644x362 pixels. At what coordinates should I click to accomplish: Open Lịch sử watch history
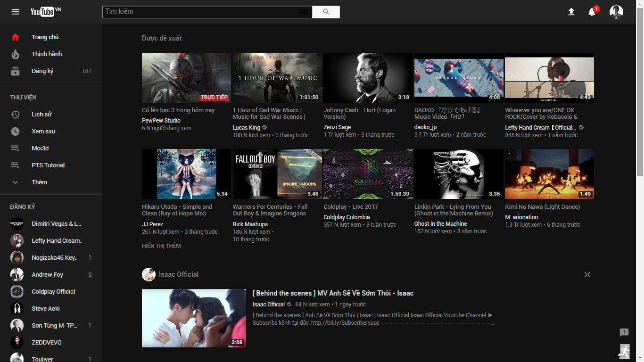coord(51,115)
